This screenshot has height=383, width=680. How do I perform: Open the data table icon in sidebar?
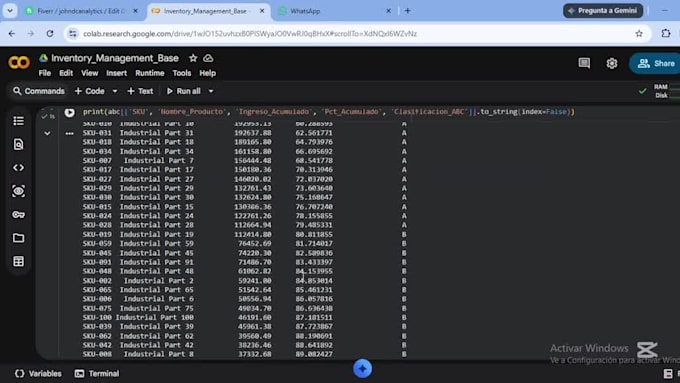[x=18, y=261]
